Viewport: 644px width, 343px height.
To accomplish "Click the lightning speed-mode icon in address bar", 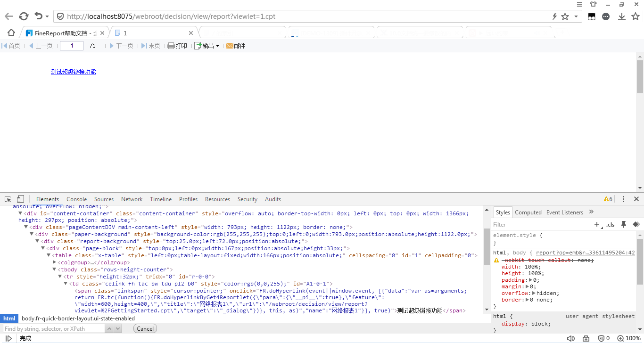I will [x=554, y=16].
